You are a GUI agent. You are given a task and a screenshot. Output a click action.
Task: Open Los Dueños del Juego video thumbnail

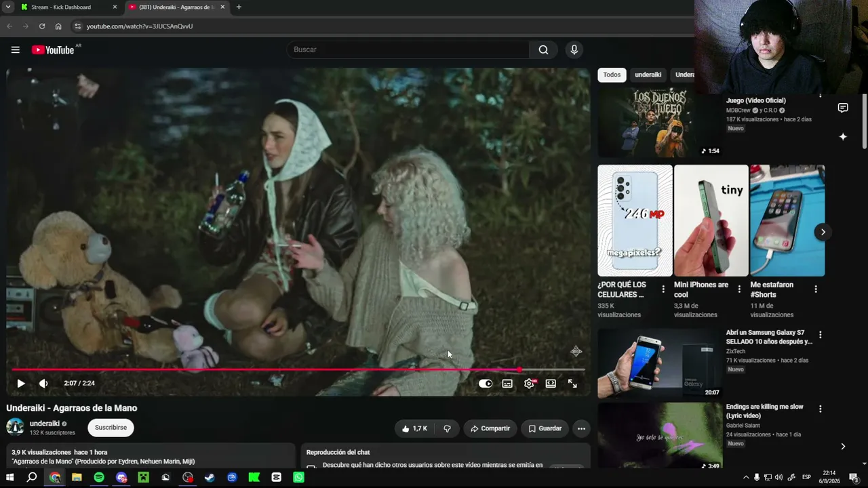[x=660, y=123]
